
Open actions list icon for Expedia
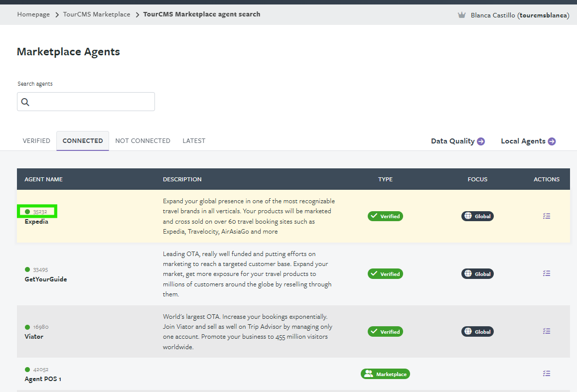coord(547,216)
